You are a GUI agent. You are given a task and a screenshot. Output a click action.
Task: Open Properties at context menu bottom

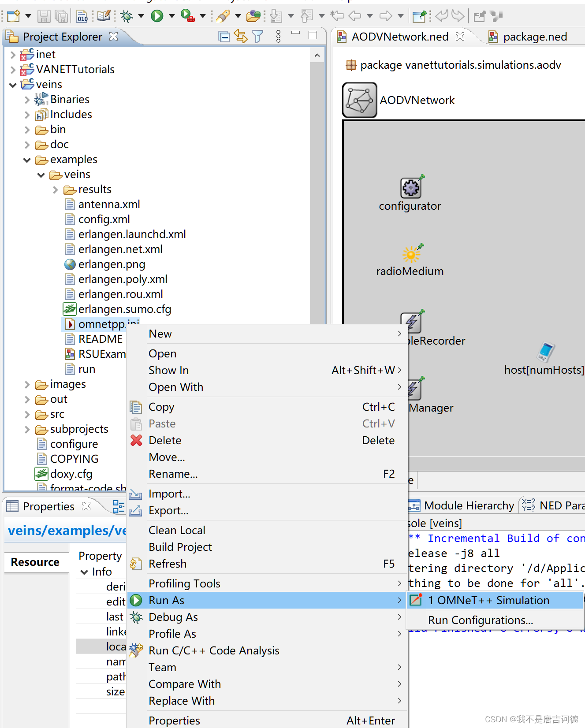pyautogui.click(x=268, y=721)
